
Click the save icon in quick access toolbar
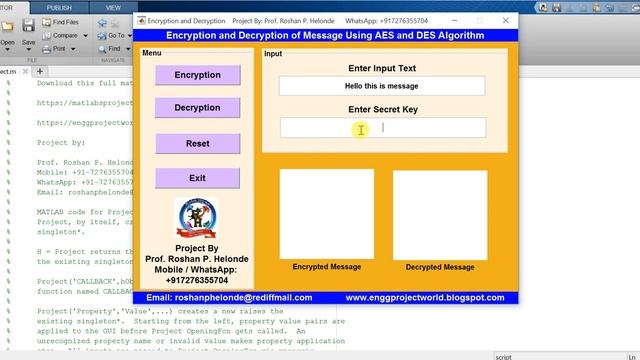[556, 7]
